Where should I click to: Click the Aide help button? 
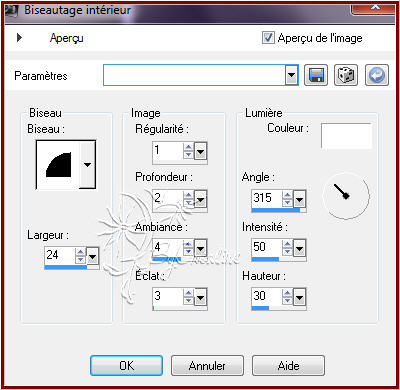tap(288, 366)
